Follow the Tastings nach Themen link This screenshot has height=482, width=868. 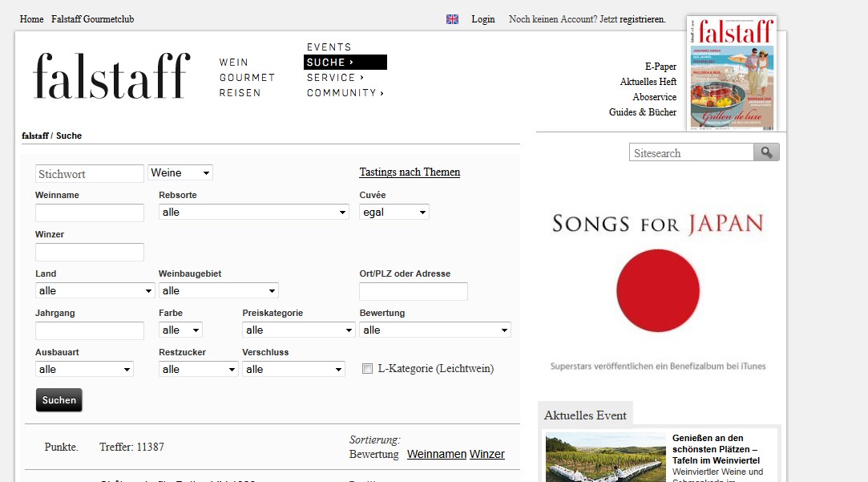point(410,172)
